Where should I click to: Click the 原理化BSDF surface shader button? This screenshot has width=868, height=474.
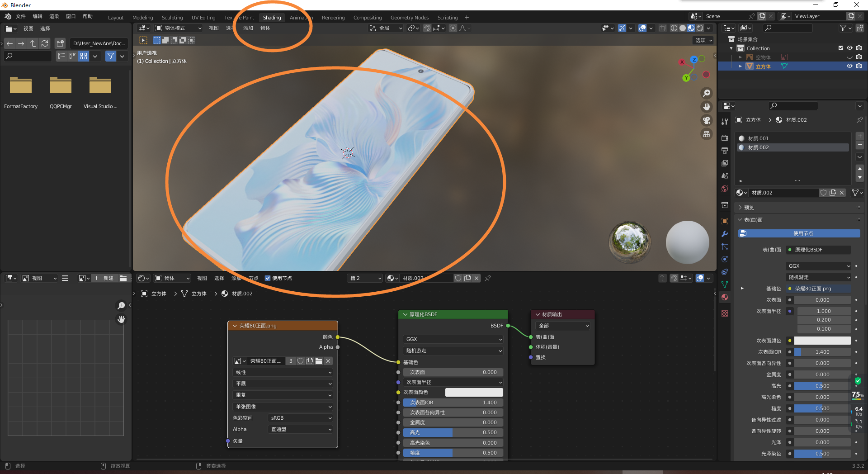click(819, 250)
